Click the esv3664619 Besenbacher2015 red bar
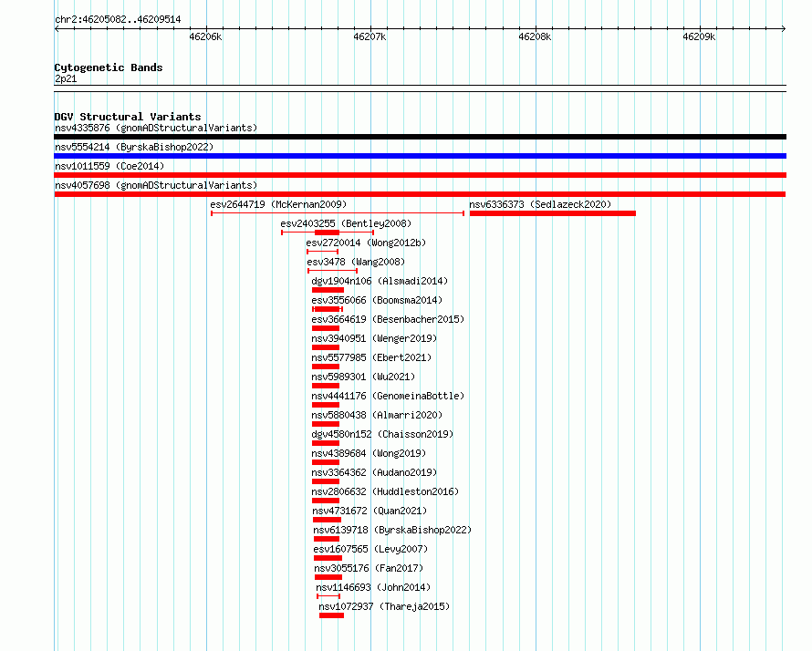Image resolution: width=812 pixels, height=651 pixels. point(326,328)
